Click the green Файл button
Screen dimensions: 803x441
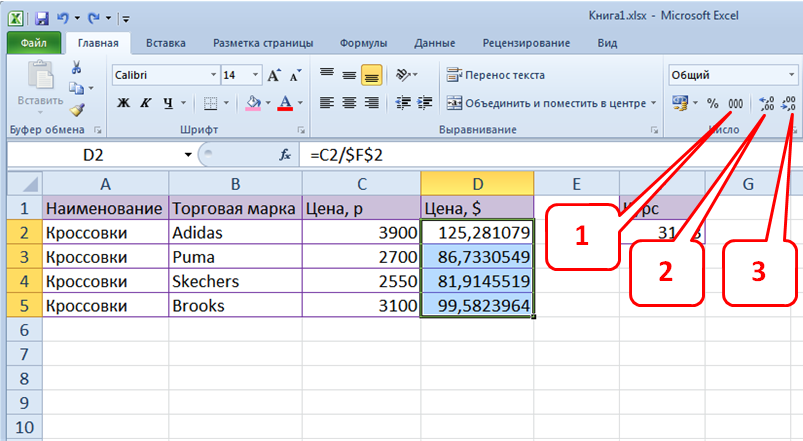click(33, 43)
